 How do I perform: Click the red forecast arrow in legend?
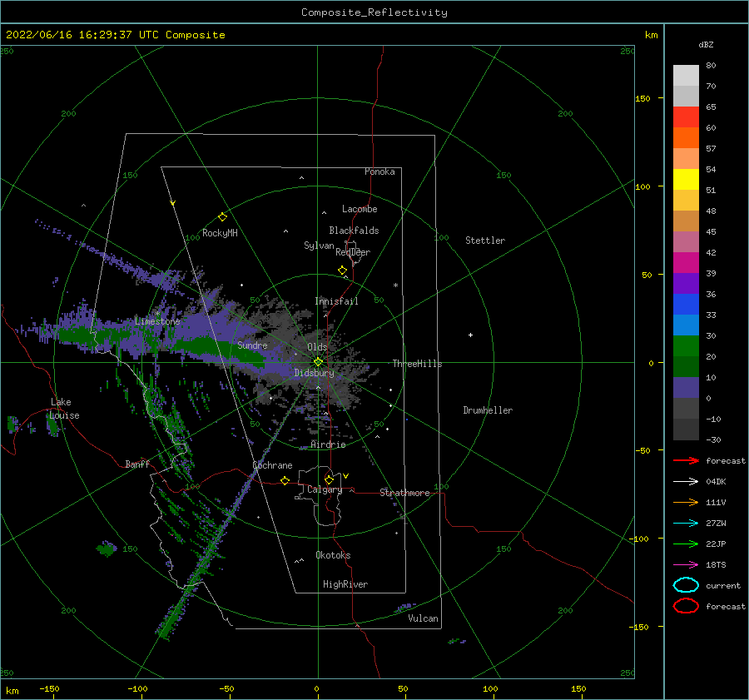coord(686,460)
